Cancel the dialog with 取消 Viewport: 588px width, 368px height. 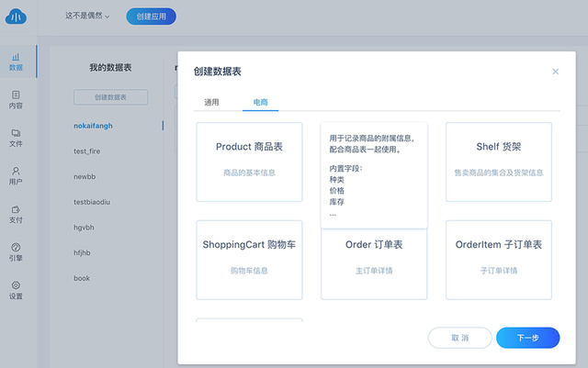click(x=459, y=338)
